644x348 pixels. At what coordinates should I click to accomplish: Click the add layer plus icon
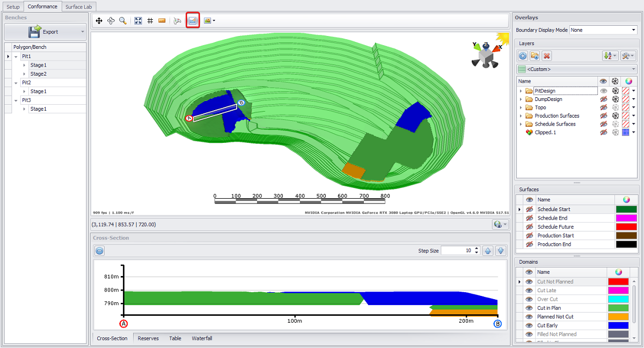[523, 56]
